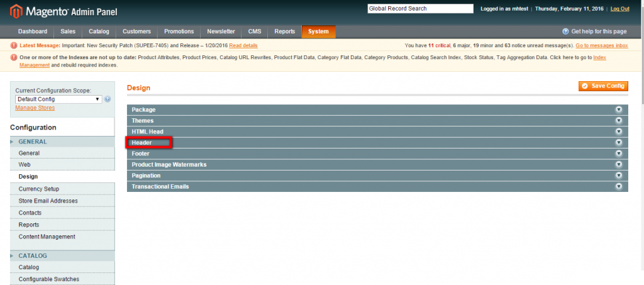Screen dimensions: 644x285
Task: Select General in the configuration sidebar
Action: (x=62, y=153)
